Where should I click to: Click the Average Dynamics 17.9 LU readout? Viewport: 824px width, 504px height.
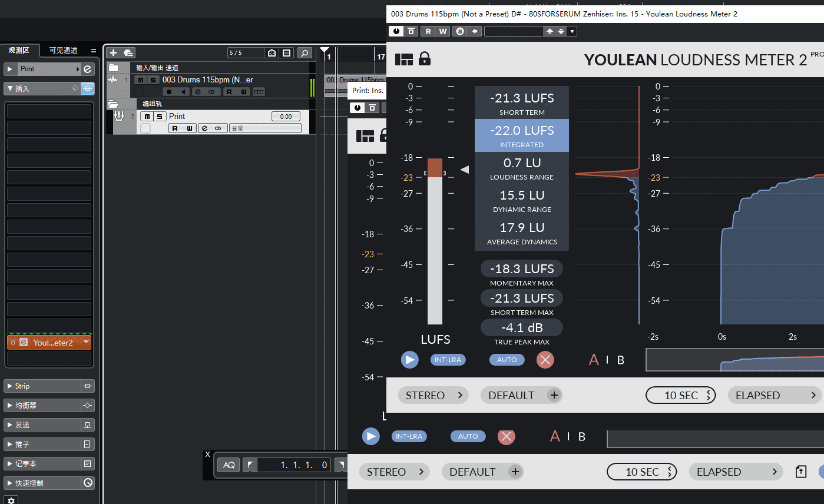[522, 233]
